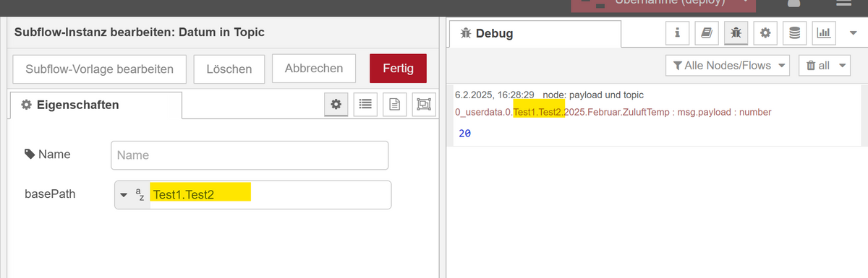868x278 pixels.
Task: Open context data database sidebar icon
Action: click(794, 32)
